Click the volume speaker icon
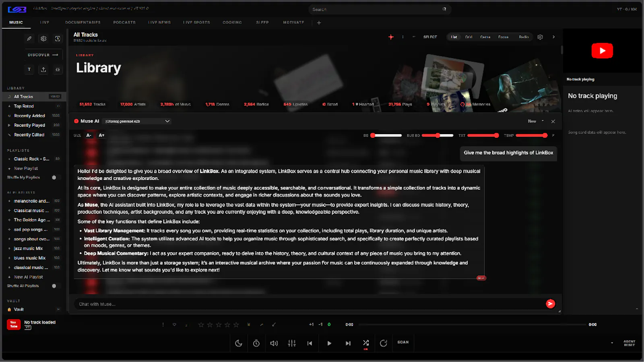Viewport: 644px width, 362px height. pyautogui.click(x=274, y=343)
